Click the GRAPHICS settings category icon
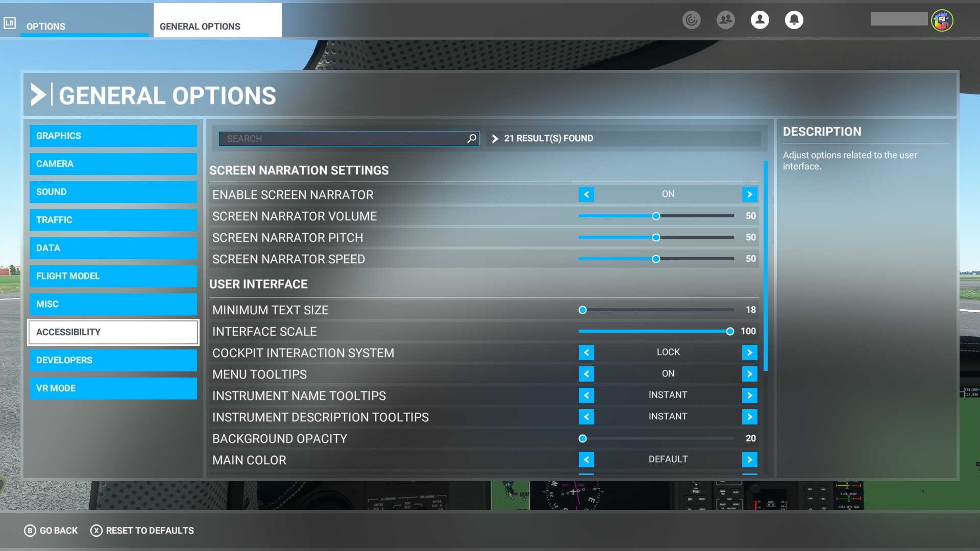This screenshot has height=551, width=980. [113, 135]
